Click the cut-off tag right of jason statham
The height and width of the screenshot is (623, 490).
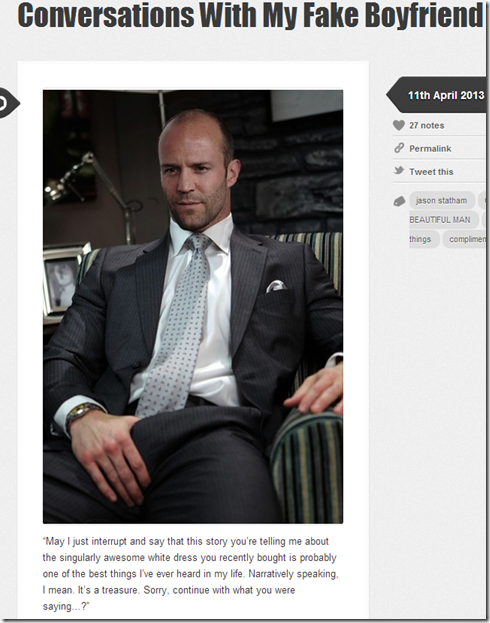tap(482, 201)
